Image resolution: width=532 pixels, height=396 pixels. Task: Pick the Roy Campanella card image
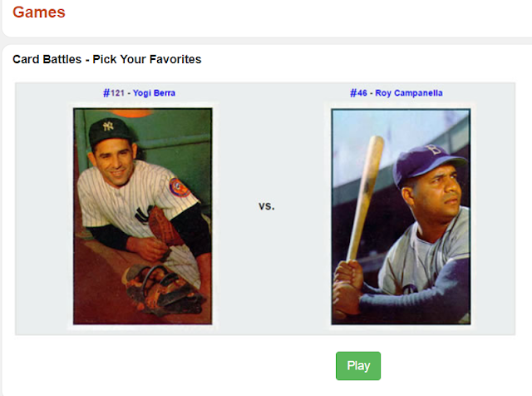click(401, 216)
